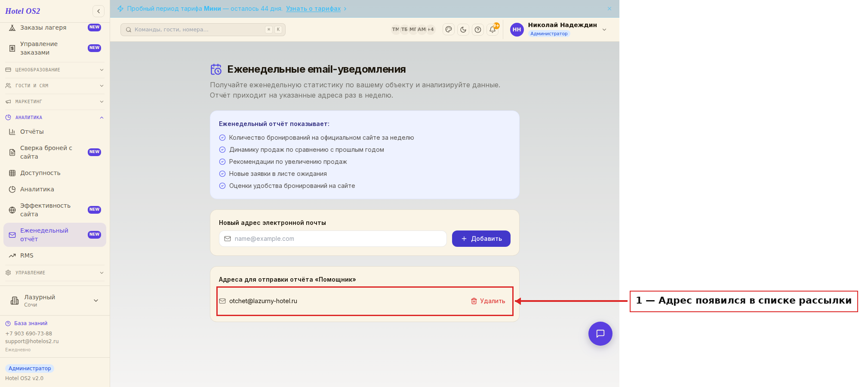Click the Аналитика pie chart icon
Screen dimensions: 868x387
click(12, 190)
